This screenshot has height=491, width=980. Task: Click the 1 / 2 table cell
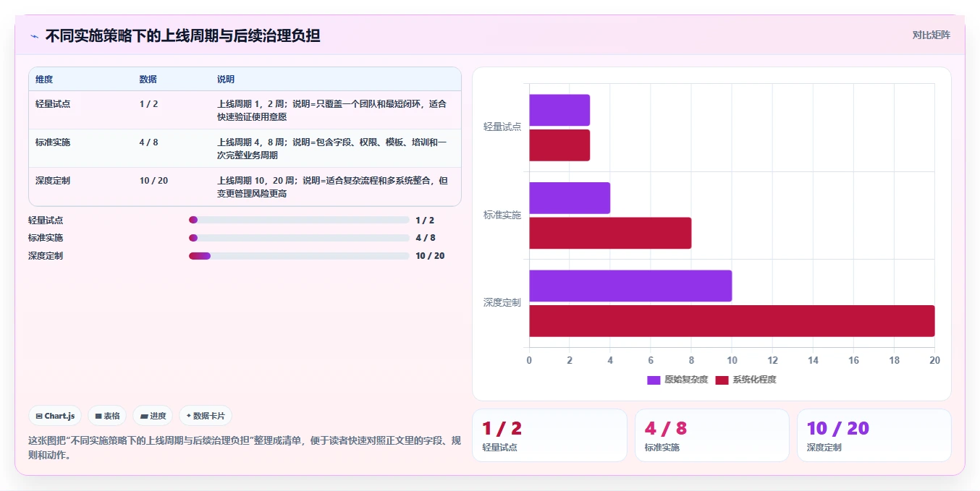148,103
